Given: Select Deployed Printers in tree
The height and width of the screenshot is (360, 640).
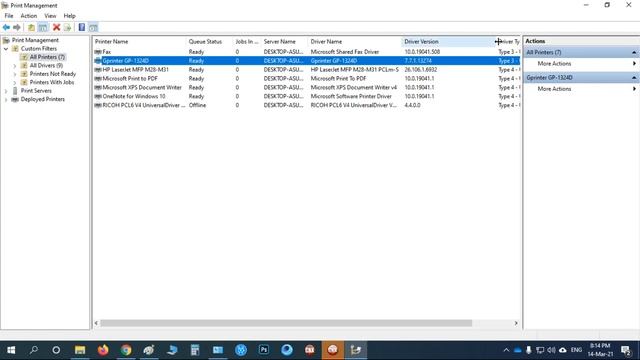Looking at the screenshot, I should coord(42,99).
